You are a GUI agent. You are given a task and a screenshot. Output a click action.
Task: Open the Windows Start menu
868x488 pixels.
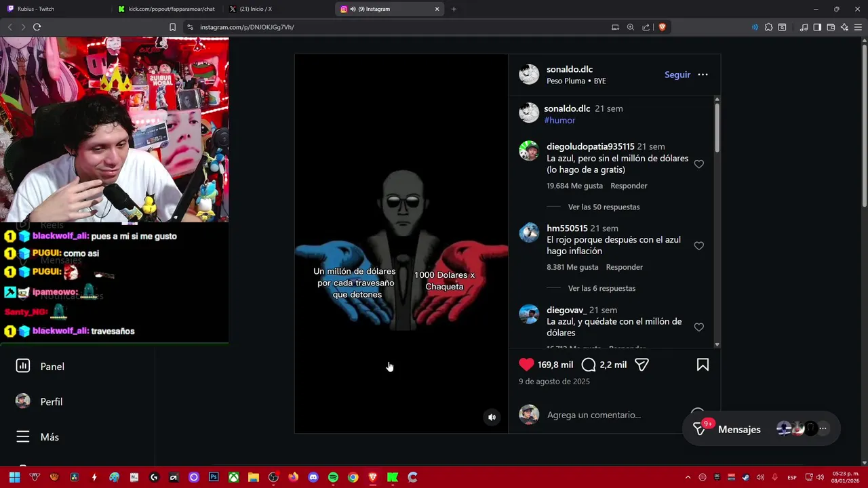(14, 477)
